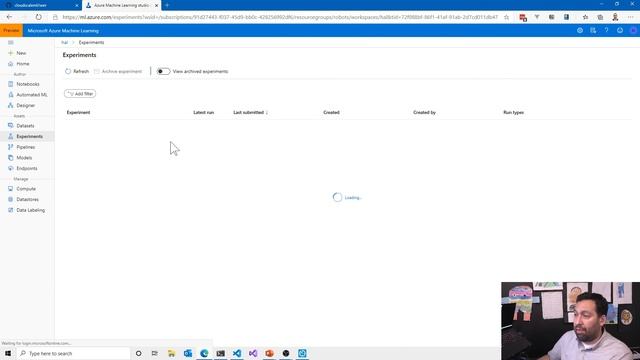640x360 pixels.
Task: Open browser menu ellipsis
Action: (631, 17)
